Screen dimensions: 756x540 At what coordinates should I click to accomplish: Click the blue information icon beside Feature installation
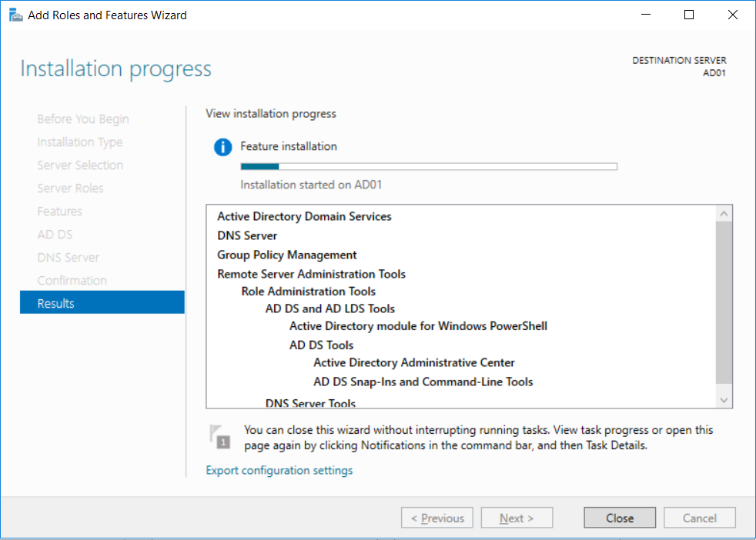222,147
